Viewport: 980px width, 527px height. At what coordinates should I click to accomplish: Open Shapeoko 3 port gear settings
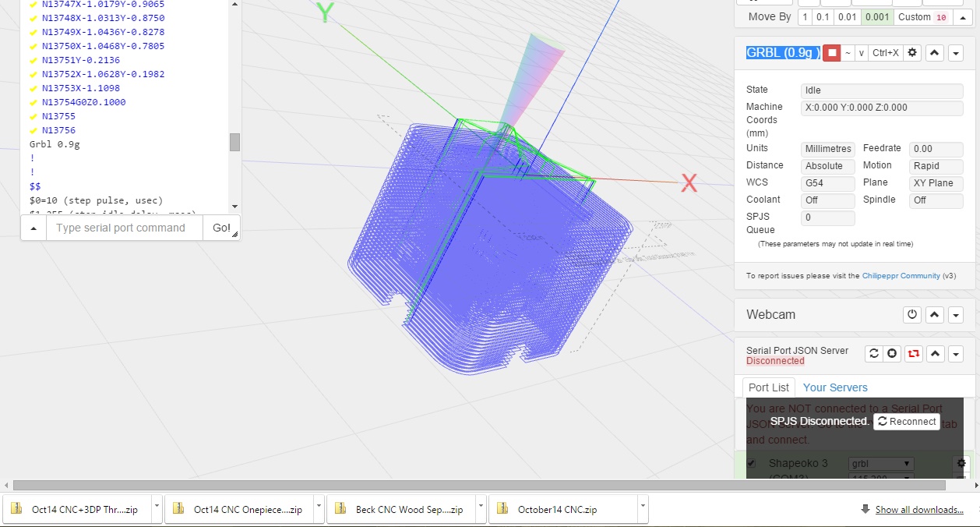[x=961, y=463]
